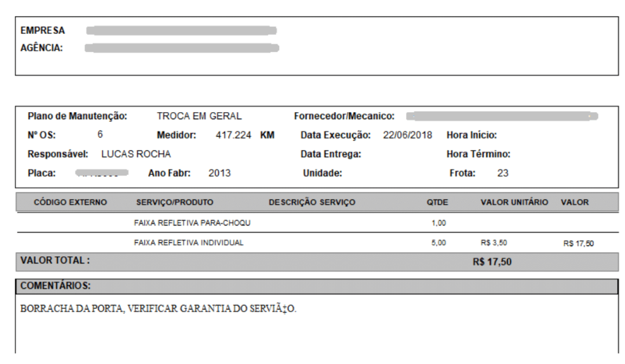Click the Medidor value 417.224
625x364 pixels.
(x=234, y=135)
